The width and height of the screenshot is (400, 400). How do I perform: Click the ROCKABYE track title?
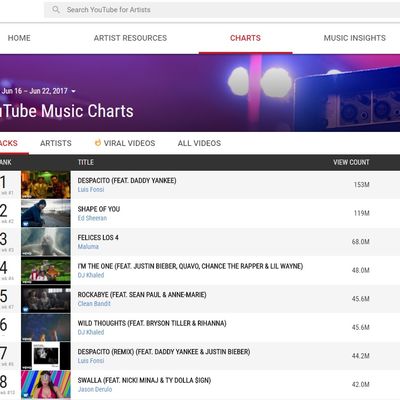click(x=142, y=295)
